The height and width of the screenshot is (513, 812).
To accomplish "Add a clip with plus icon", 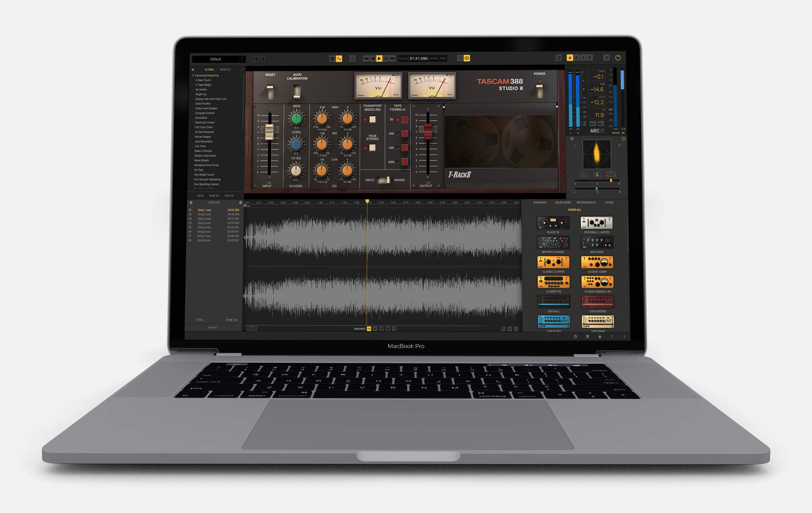I will click(x=191, y=203).
